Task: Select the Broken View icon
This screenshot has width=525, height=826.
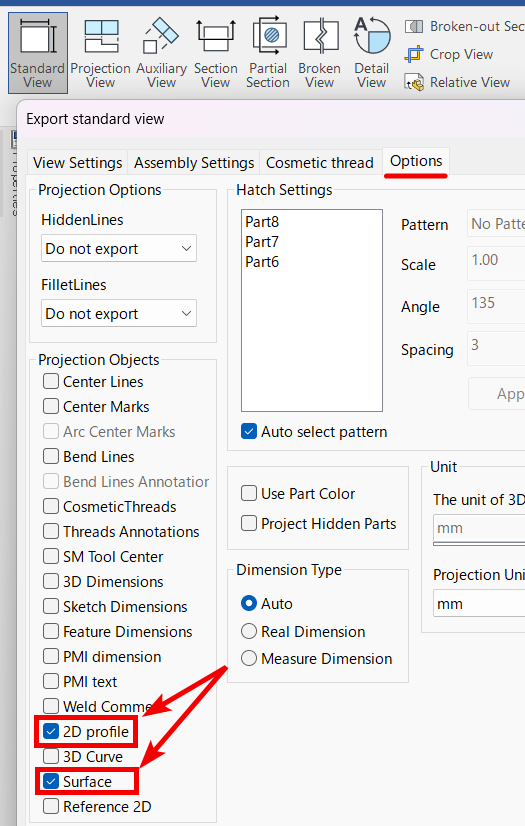Action: (320, 53)
